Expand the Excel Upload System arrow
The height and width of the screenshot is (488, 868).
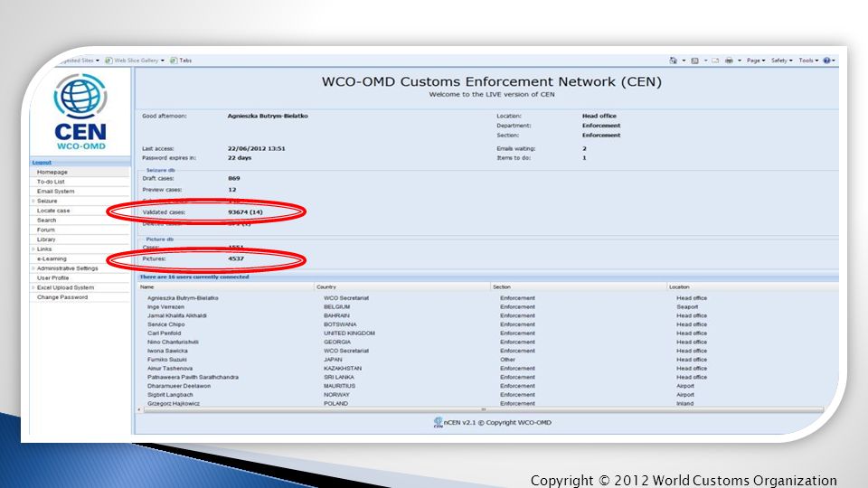coord(33,287)
